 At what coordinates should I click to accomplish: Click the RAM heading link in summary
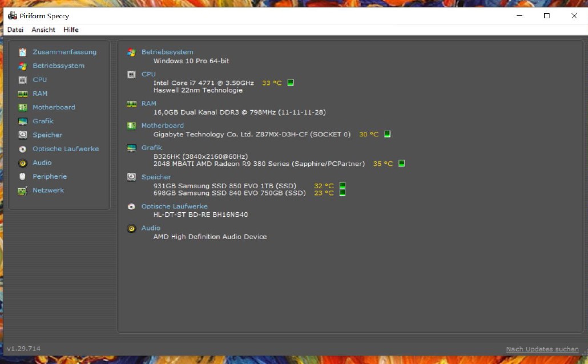click(x=149, y=103)
